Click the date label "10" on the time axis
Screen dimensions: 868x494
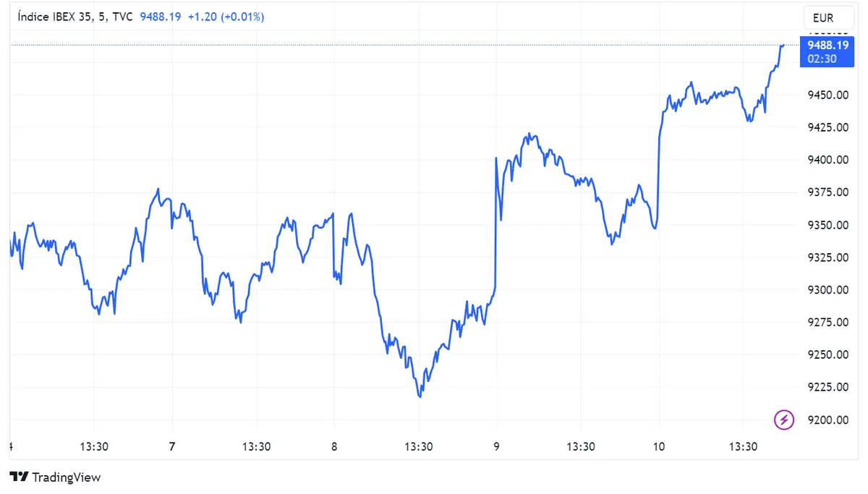pyautogui.click(x=659, y=447)
